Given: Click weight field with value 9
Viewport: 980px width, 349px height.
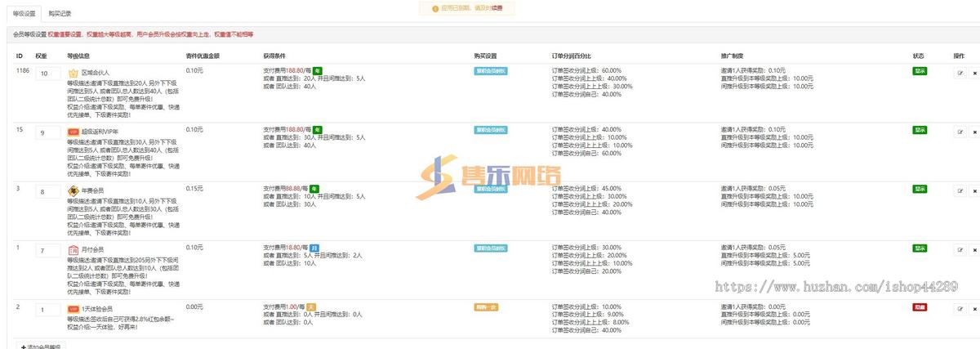Looking at the screenshot, I should [48, 132].
